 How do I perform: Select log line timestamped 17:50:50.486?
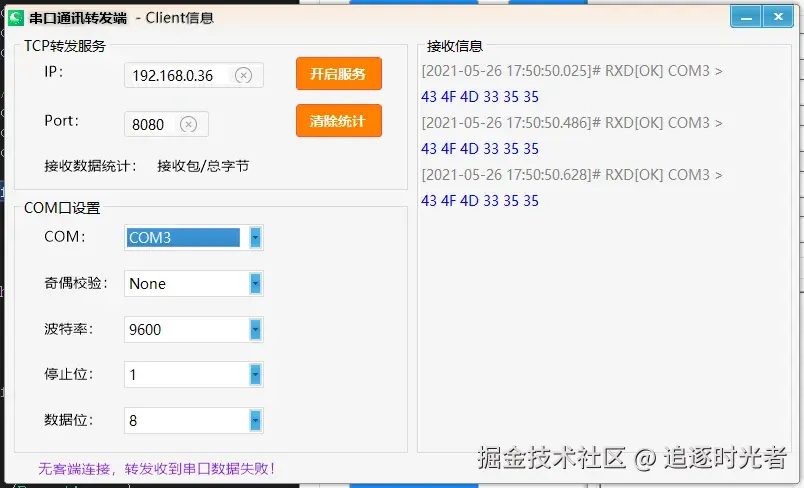(x=572, y=123)
